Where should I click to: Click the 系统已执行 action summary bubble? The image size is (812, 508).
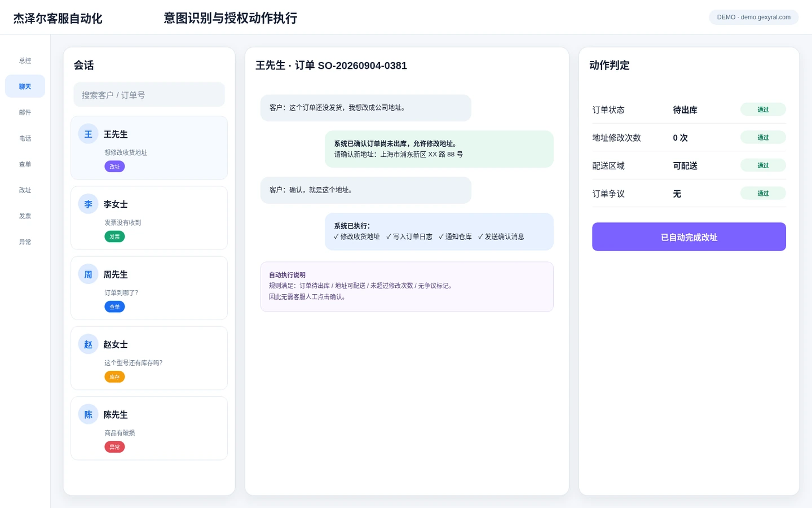point(439,231)
